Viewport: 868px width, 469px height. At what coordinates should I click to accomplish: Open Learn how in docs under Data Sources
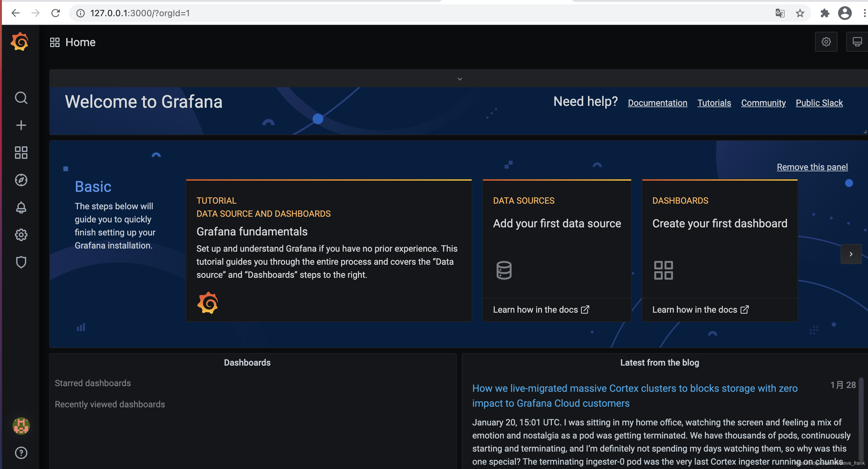tap(541, 309)
